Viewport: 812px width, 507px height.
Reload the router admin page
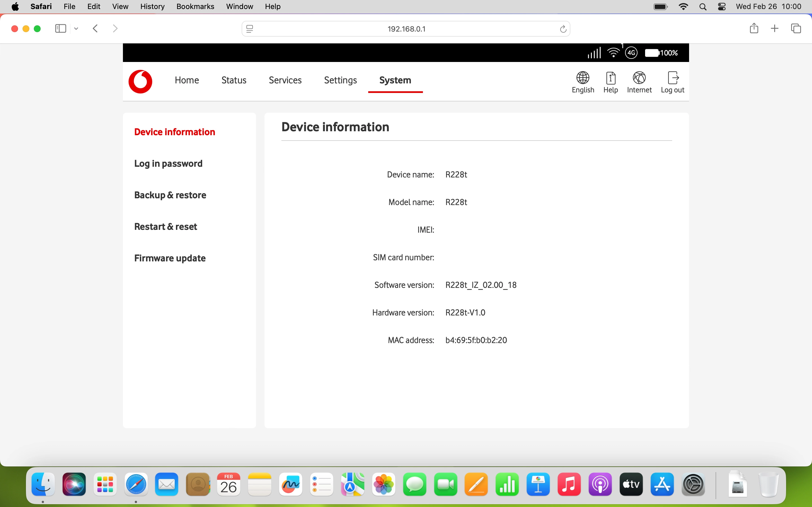tap(563, 28)
